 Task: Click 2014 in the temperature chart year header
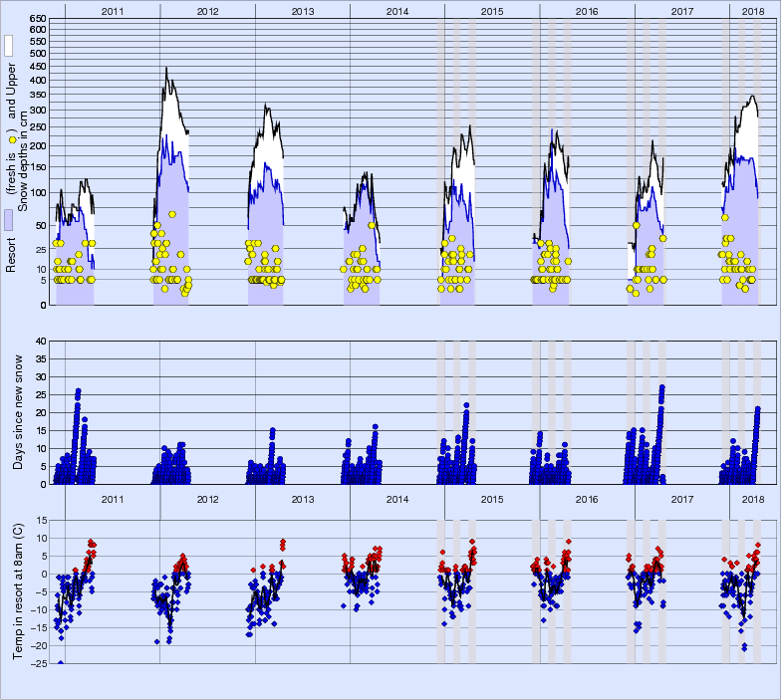(x=396, y=499)
